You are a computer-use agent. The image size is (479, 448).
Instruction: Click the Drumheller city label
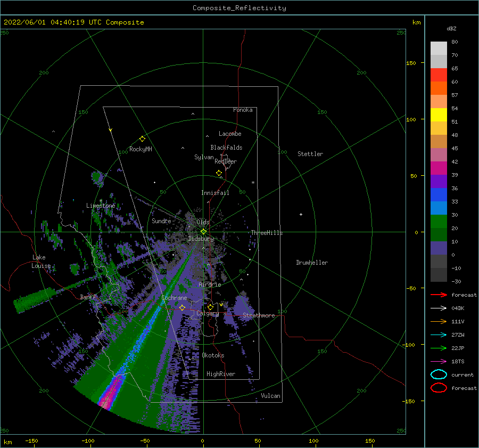(x=312, y=263)
